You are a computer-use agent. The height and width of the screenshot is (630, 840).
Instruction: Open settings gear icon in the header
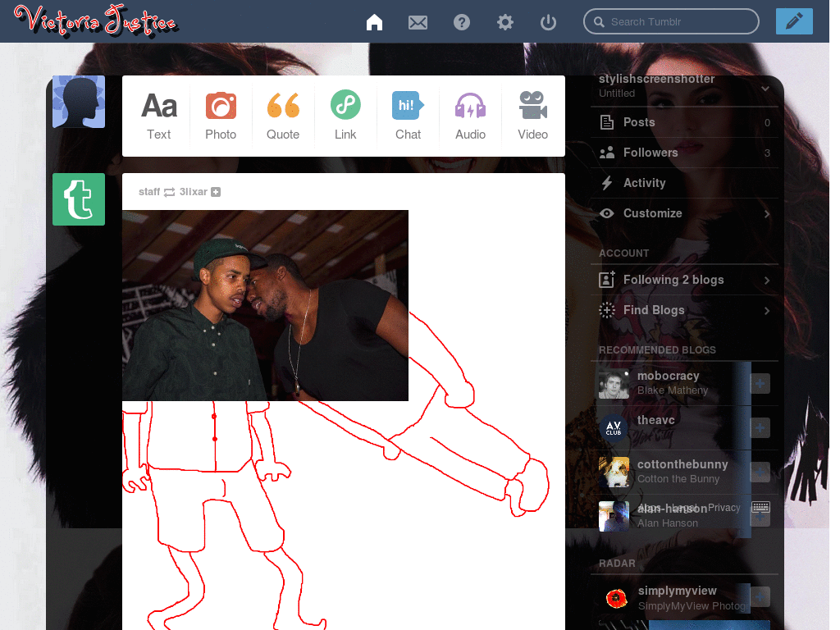[504, 22]
